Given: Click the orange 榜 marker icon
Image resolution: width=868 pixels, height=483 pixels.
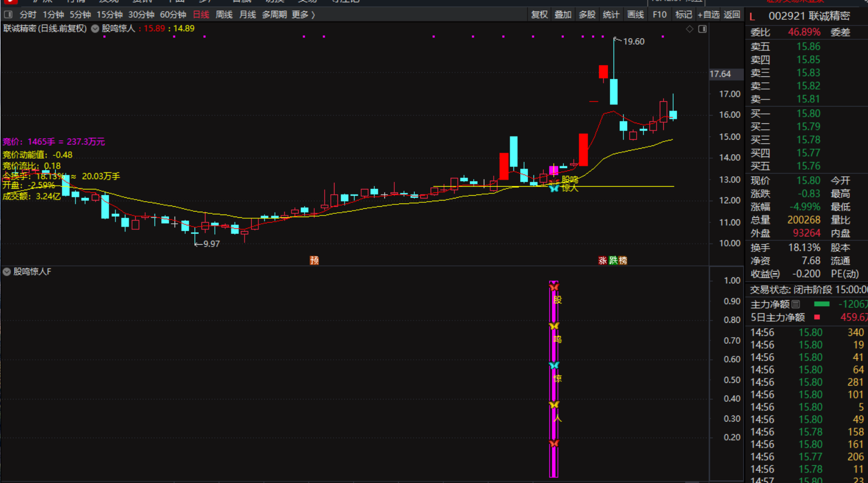Looking at the screenshot, I should (623, 260).
